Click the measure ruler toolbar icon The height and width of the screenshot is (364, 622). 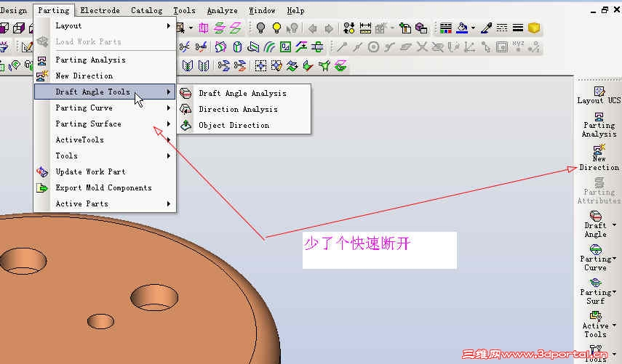pyautogui.click(x=365, y=28)
